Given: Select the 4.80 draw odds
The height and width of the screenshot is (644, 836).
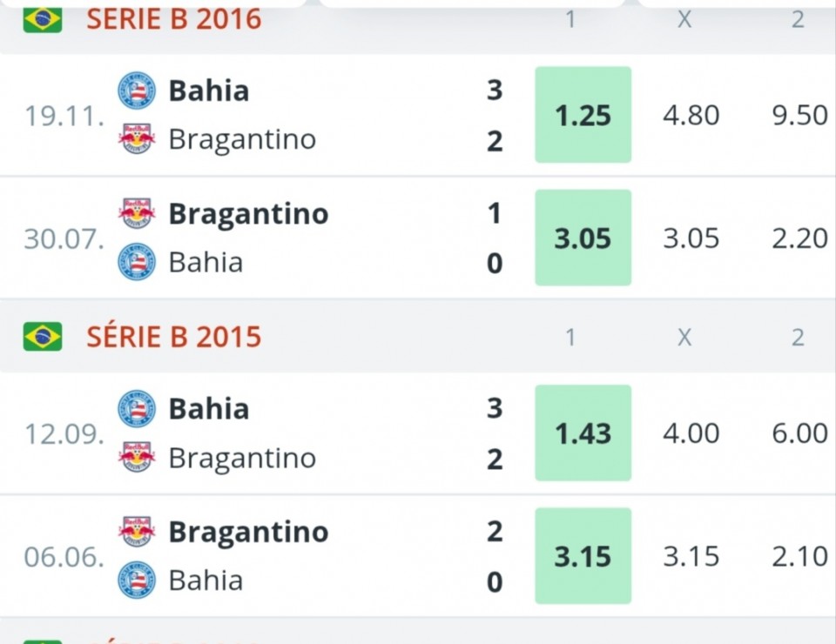Looking at the screenshot, I should [691, 115].
